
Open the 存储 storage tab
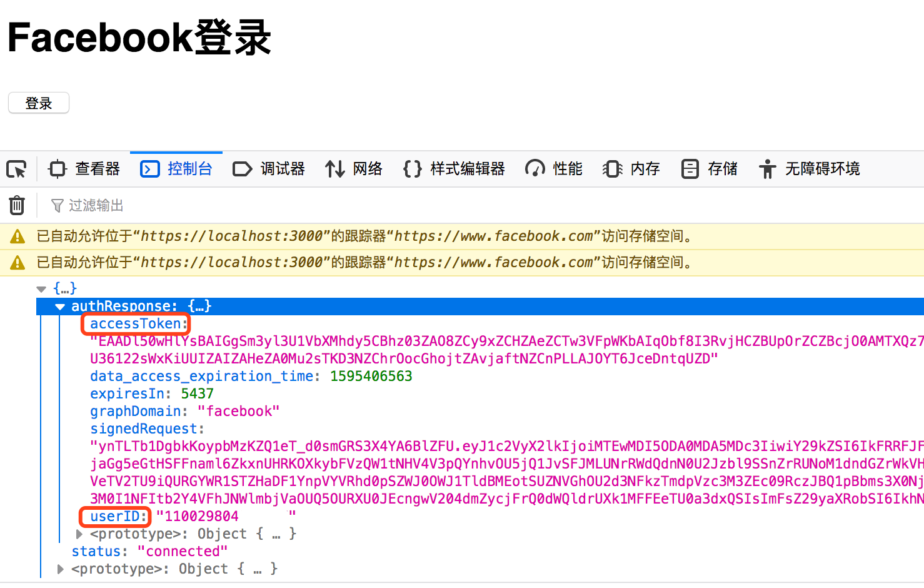click(709, 169)
